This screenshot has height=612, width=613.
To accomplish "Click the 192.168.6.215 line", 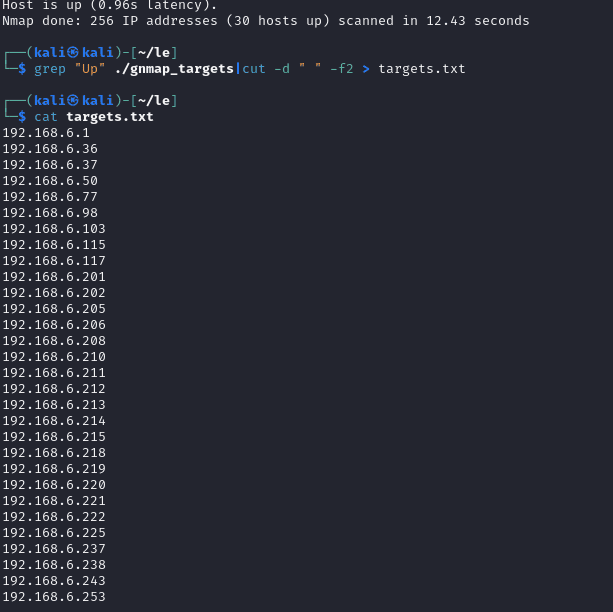I will 54,437.
